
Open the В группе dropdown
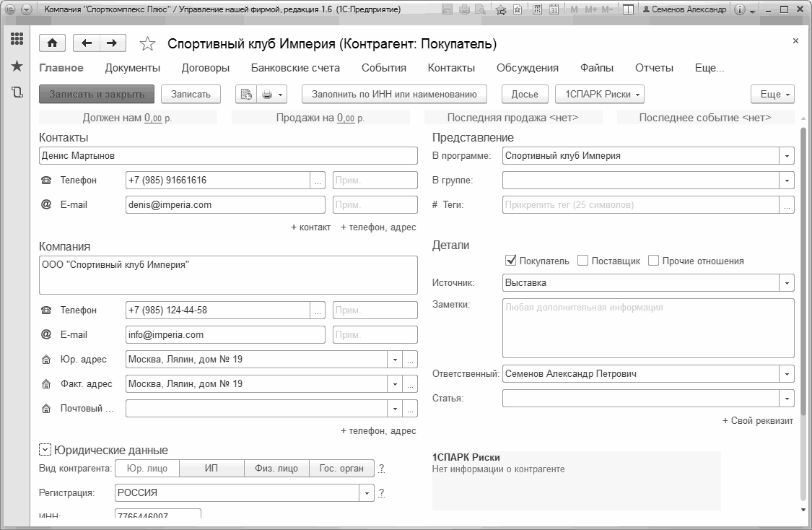point(787,181)
